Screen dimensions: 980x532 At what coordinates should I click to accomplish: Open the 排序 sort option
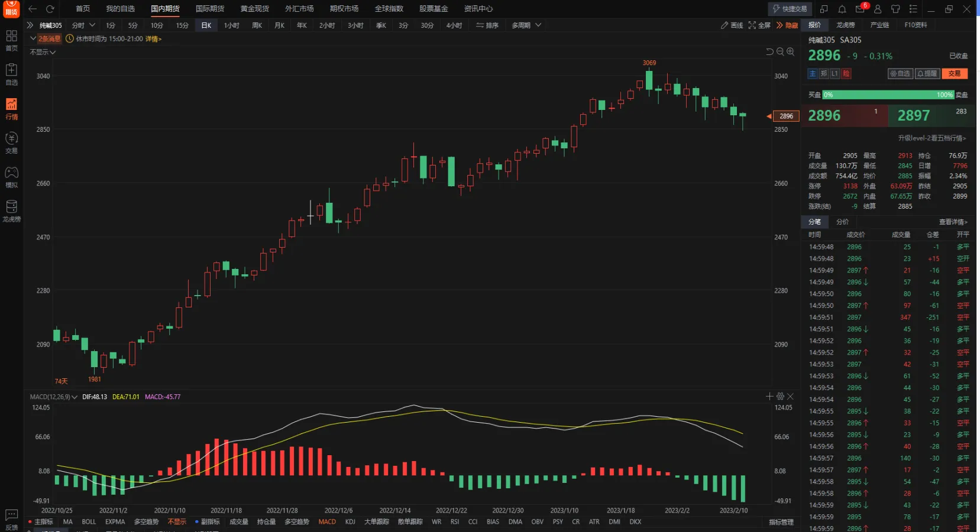coord(487,25)
